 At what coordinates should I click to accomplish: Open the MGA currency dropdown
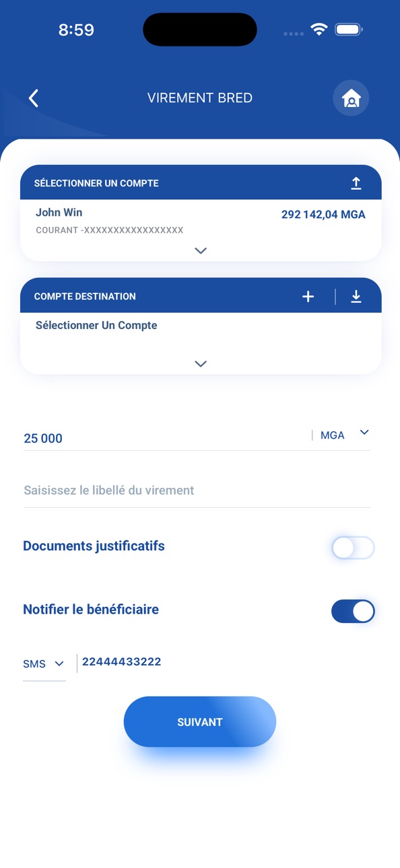coord(341,435)
